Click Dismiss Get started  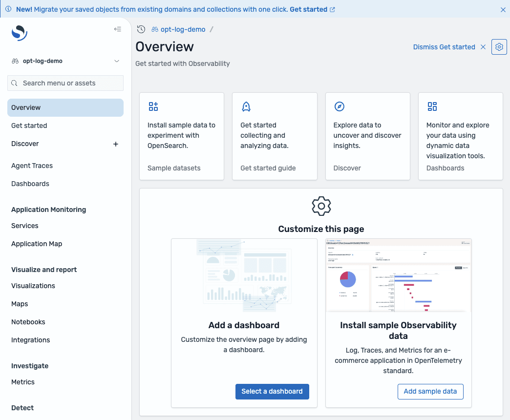pyautogui.click(x=444, y=47)
